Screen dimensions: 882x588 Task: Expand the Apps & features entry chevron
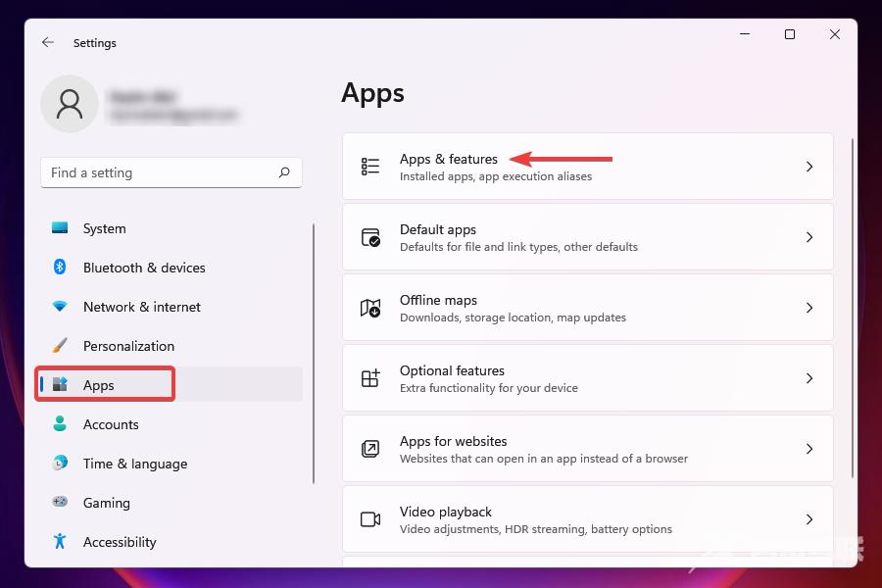[x=809, y=166]
